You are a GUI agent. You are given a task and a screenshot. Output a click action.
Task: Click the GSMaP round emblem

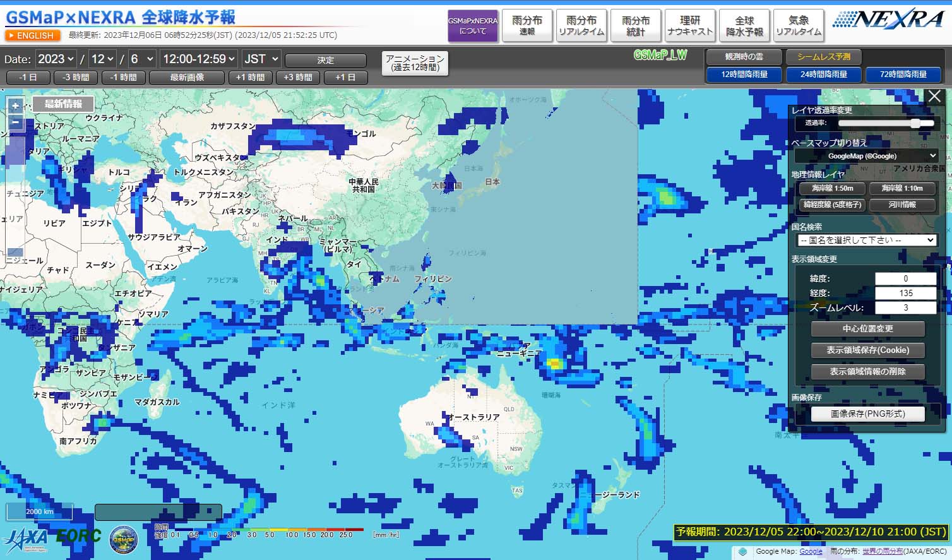pos(123,539)
